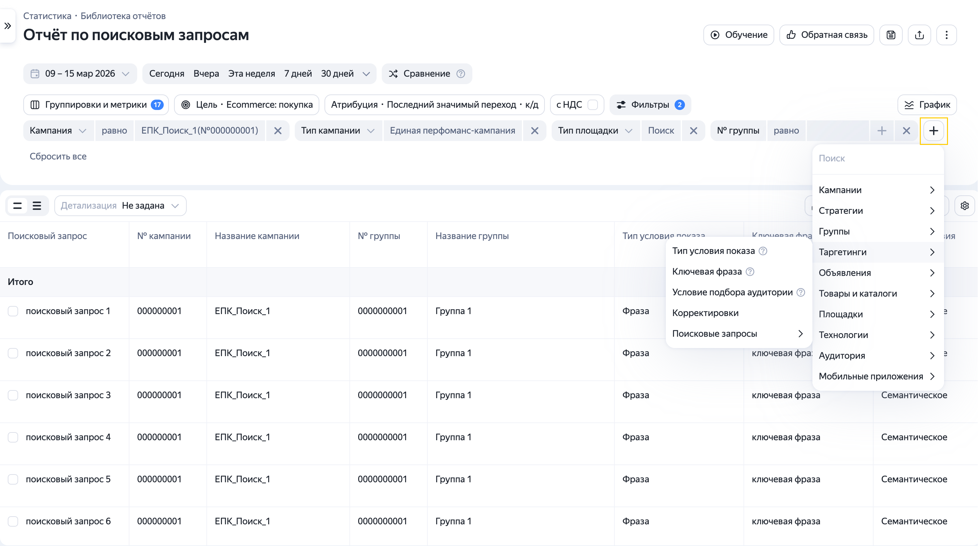Add a value to № группы filter
980x546 pixels.
(x=882, y=131)
